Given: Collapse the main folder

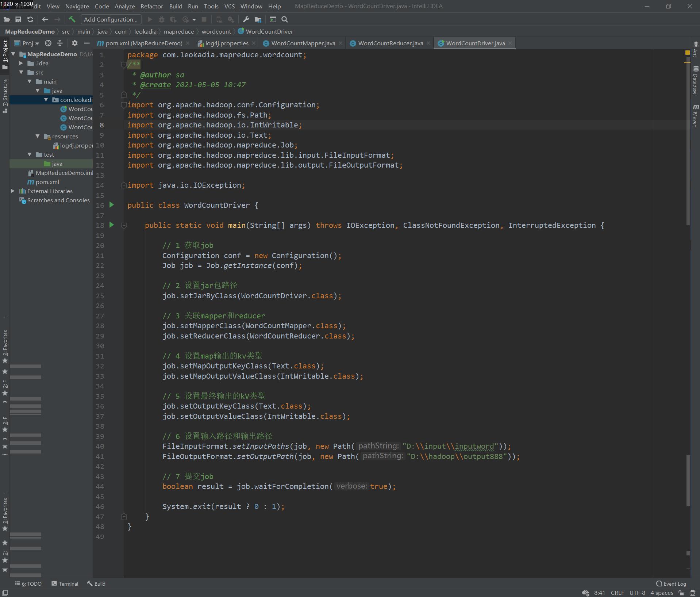Looking at the screenshot, I should [x=30, y=81].
